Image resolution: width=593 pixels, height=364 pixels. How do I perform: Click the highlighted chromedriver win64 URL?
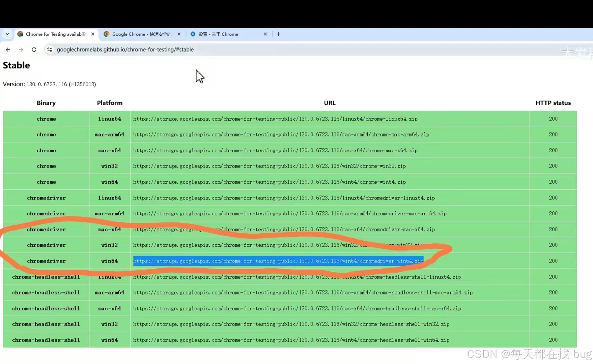[x=278, y=261]
